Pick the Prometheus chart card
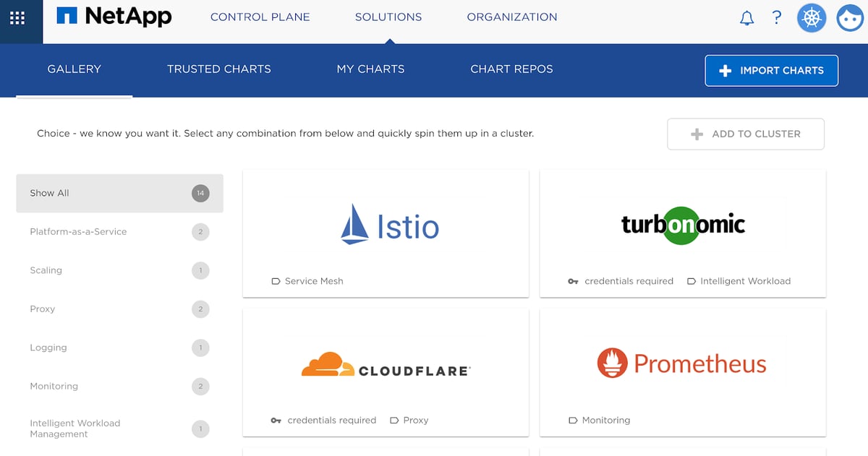868x456 pixels. pos(682,371)
